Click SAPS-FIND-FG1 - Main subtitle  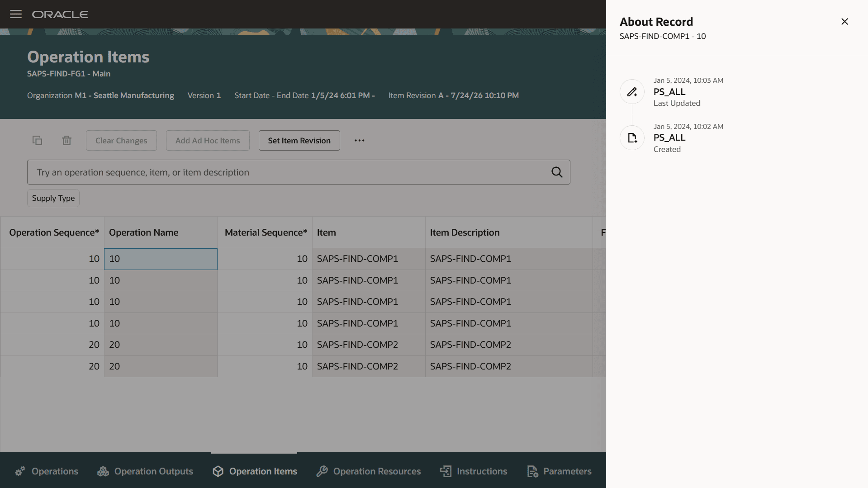(69, 74)
